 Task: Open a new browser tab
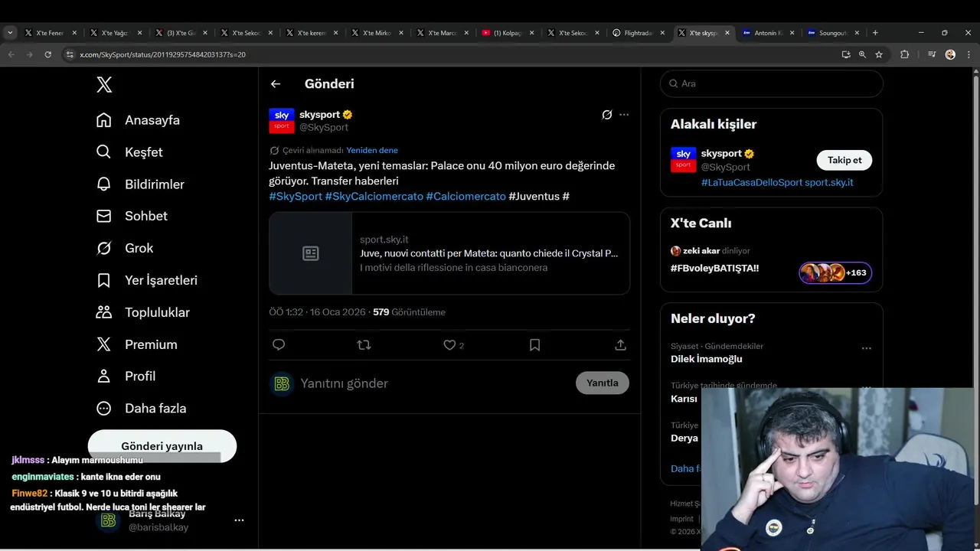[x=875, y=33]
